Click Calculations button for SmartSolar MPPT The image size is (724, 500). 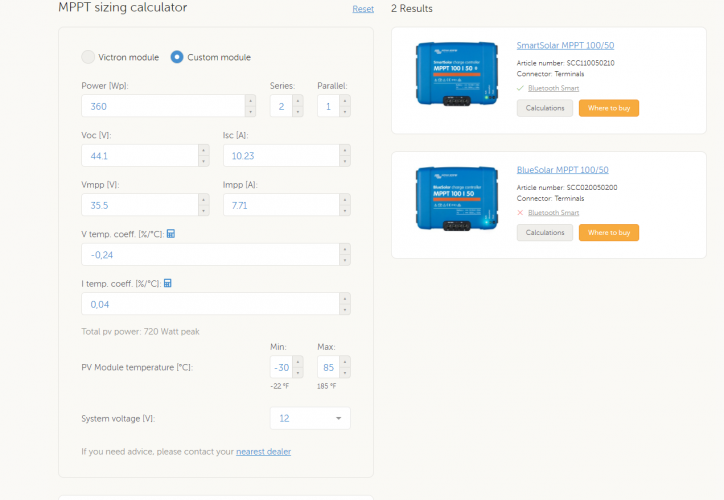pyautogui.click(x=545, y=108)
